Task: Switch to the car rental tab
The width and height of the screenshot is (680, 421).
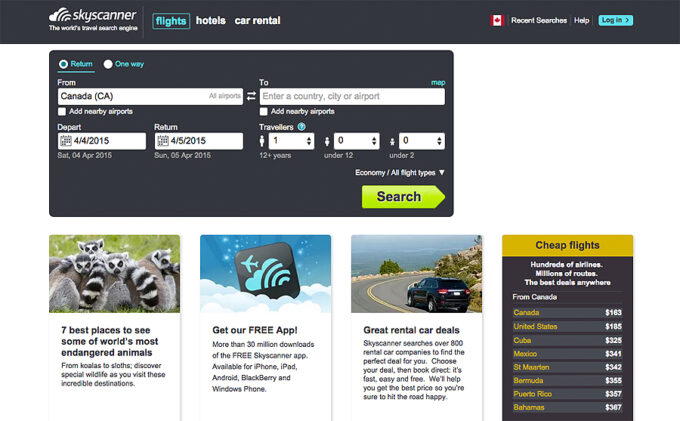Action: click(258, 20)
